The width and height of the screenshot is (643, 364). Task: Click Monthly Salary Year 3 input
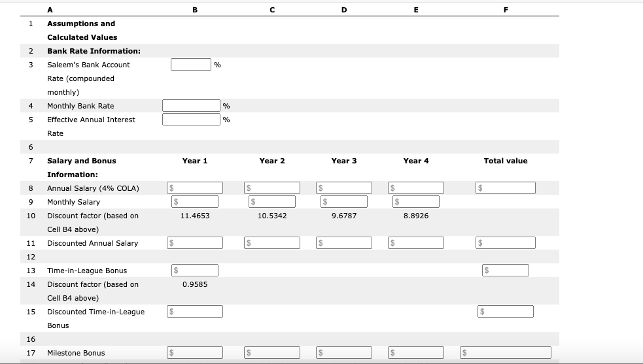[x=344, y=202]
